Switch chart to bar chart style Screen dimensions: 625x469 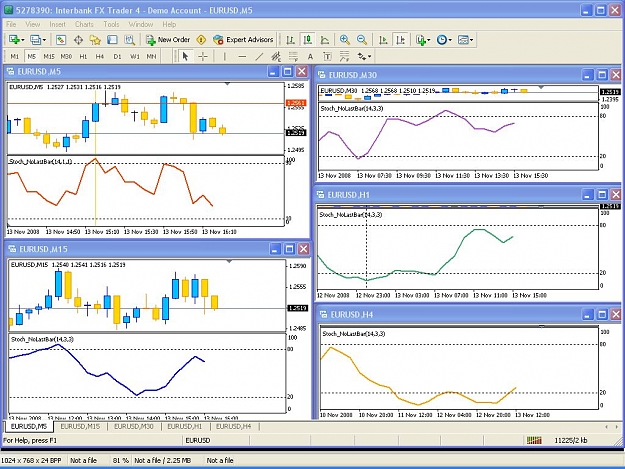[x=291, y=39]
